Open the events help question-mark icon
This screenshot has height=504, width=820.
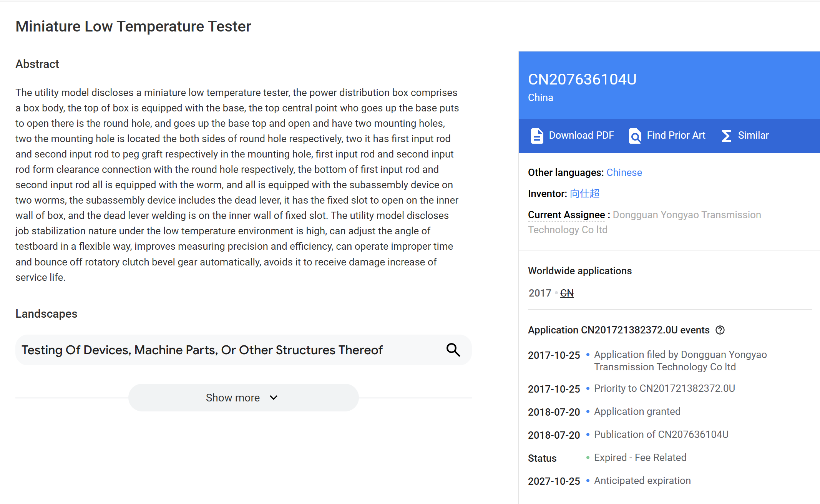(x=720, y=330)
